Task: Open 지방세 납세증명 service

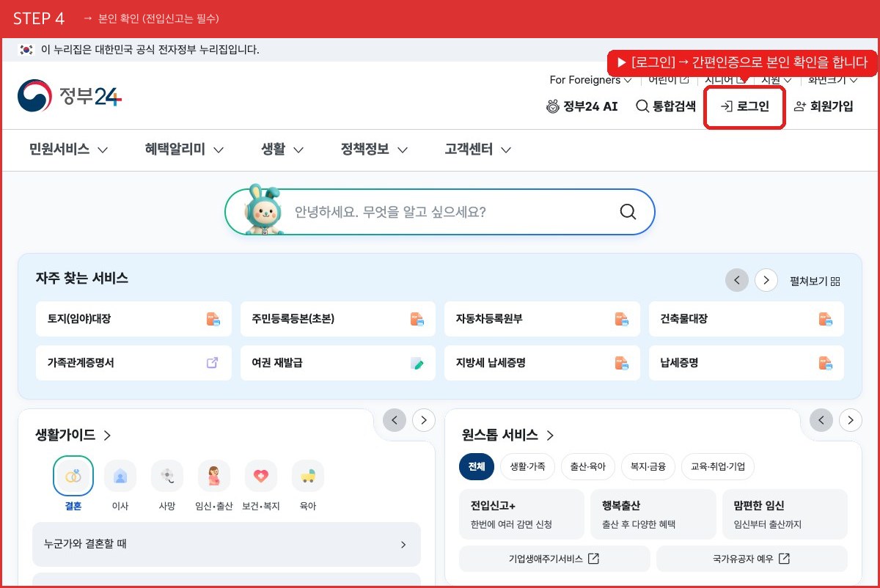Action: (542, 362)
